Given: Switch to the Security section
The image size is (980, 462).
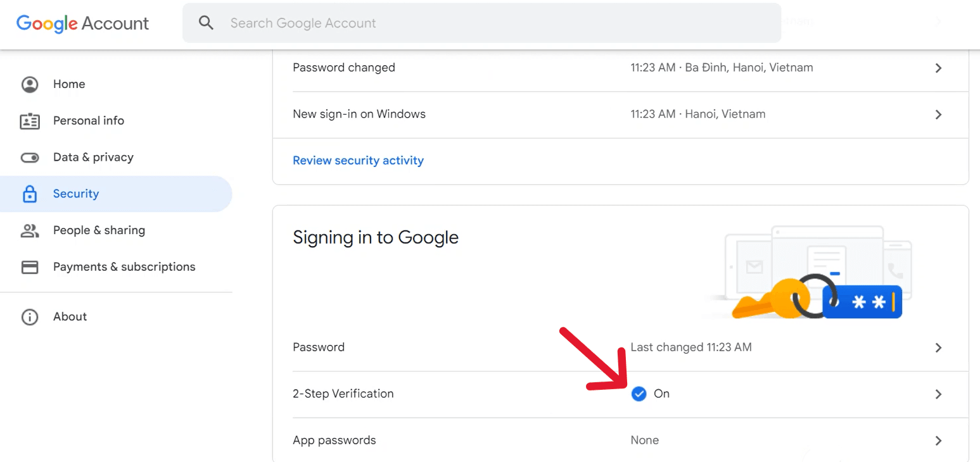Looking at the screenshot, I should (75, 194).
